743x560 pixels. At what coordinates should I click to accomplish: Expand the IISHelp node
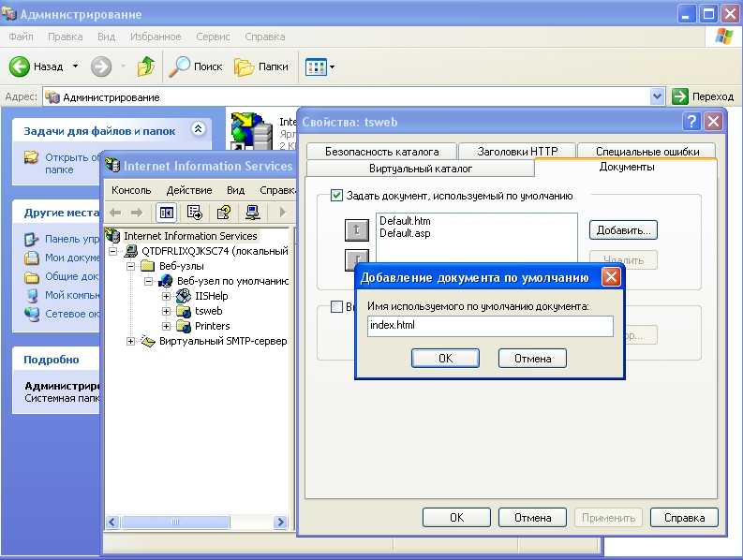pyautogui.click(x=166, y=296)
